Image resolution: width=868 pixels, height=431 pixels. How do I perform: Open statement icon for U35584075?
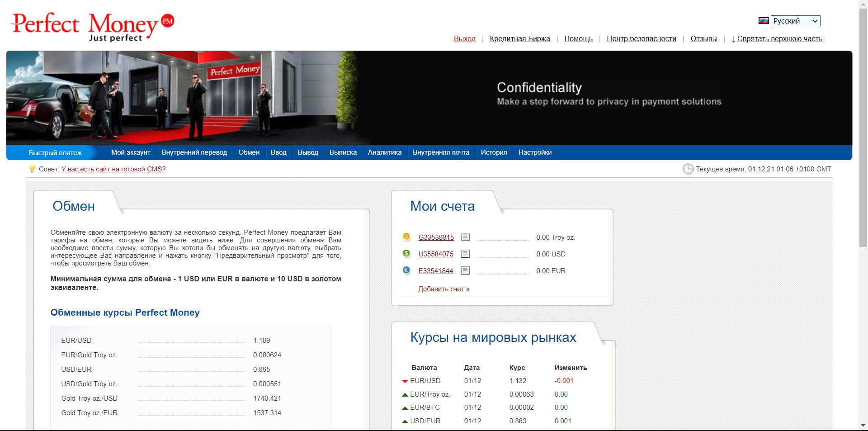pyautogui.click(x=465, y=254)
